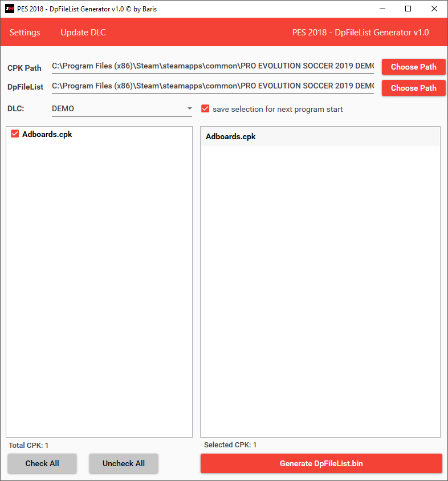Screen dimensions: 448x481
Task: Click the header title PES 2018 - DpFileList Generator v1.0
Action: [x=360, y=32]
